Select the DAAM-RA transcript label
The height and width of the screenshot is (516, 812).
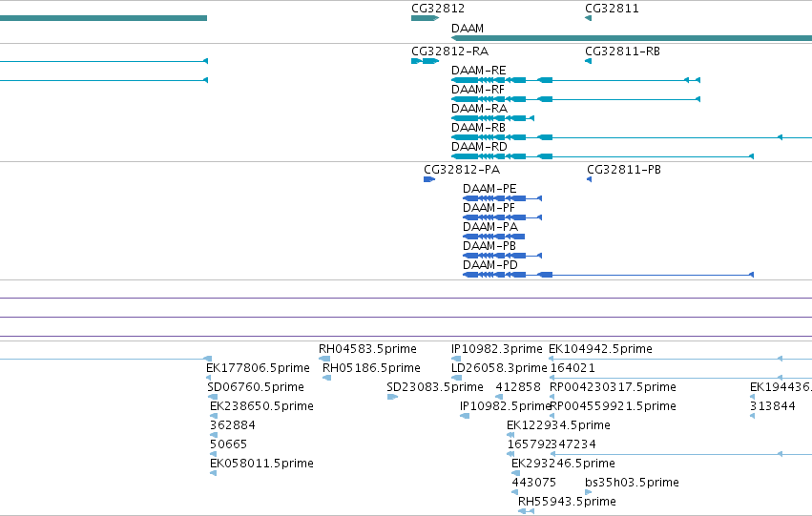click(479, 109)
